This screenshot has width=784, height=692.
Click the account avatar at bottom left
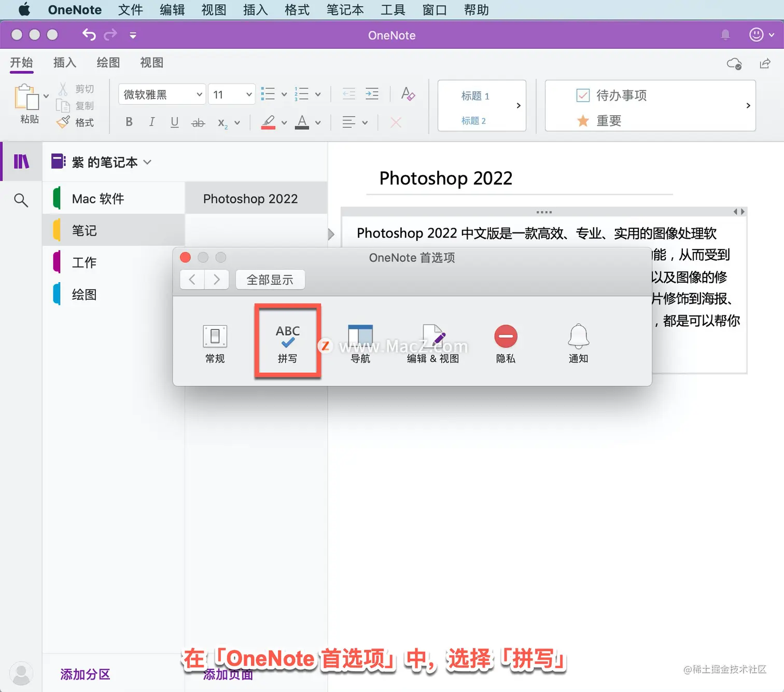pos(21,673)
